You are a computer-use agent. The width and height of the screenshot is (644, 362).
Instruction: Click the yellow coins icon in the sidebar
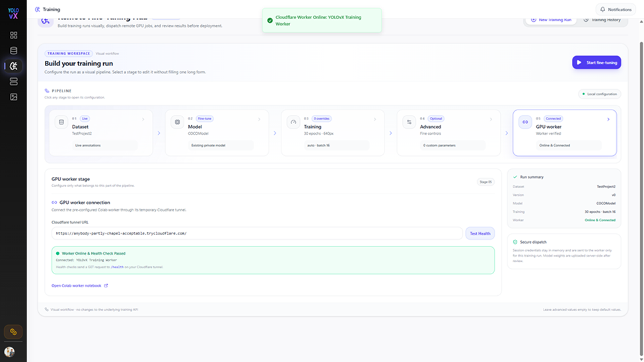tap(13, 332)
